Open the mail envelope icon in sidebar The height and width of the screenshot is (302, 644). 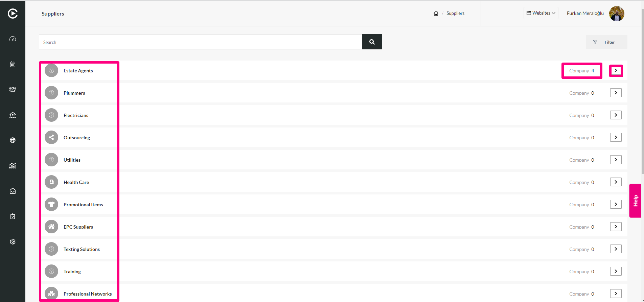click(x=13, y=191)
